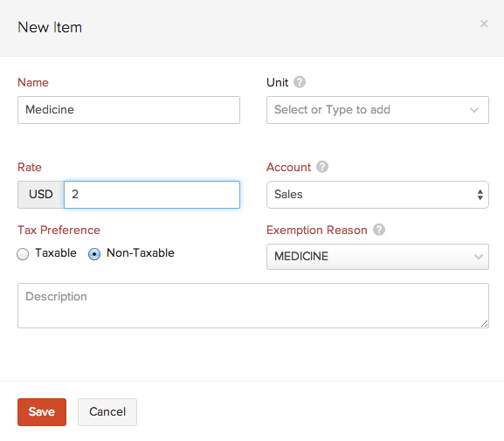Open the Unit 'Select or Type to add' combo box
Image resolution: width=504 pixels, height=441 pixels.
(377, 110)
